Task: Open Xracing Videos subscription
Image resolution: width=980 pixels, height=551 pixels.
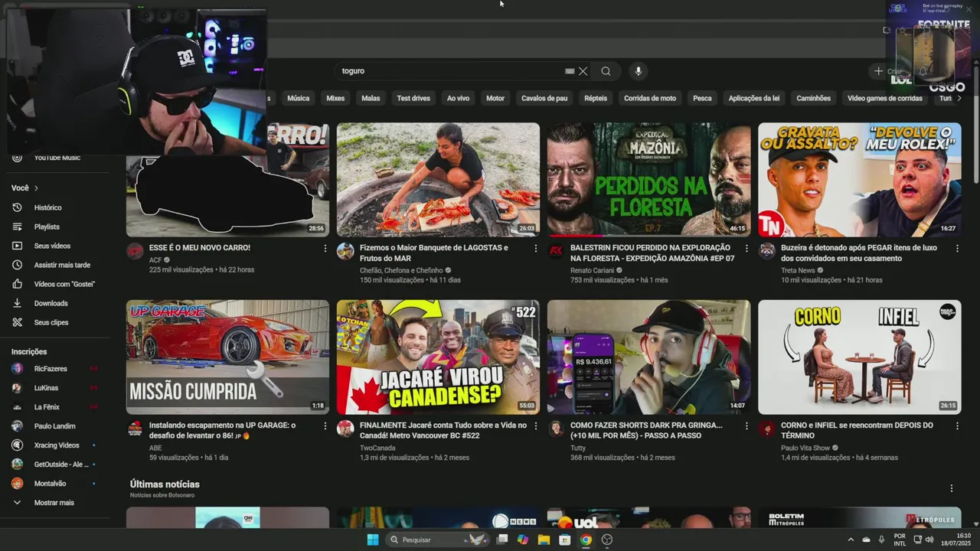Action: [57, 445]
